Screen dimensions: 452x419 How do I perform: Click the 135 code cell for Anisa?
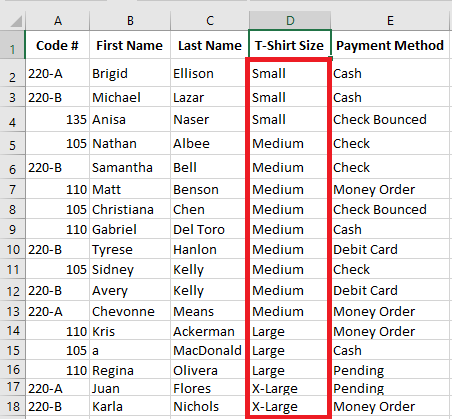(58, 119)
